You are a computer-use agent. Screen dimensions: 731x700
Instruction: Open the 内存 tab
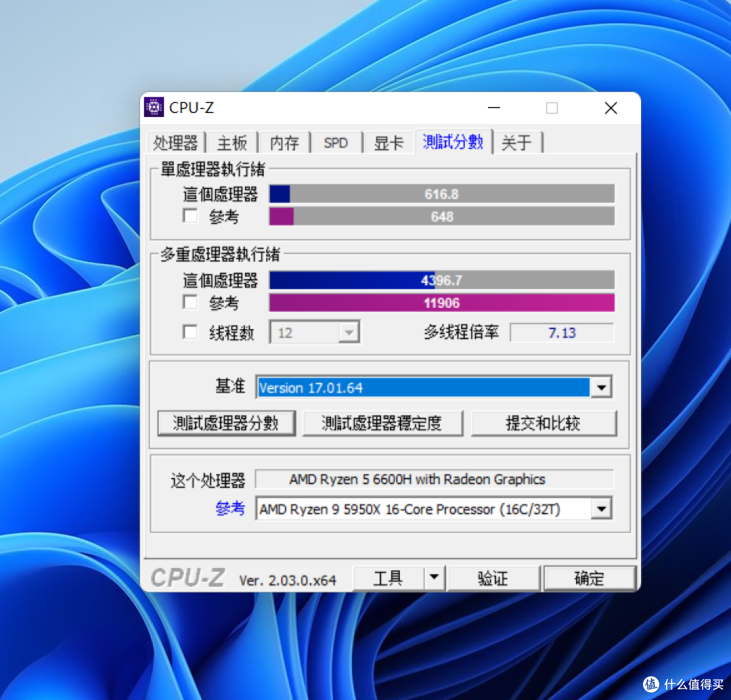(x=284, y=143)
